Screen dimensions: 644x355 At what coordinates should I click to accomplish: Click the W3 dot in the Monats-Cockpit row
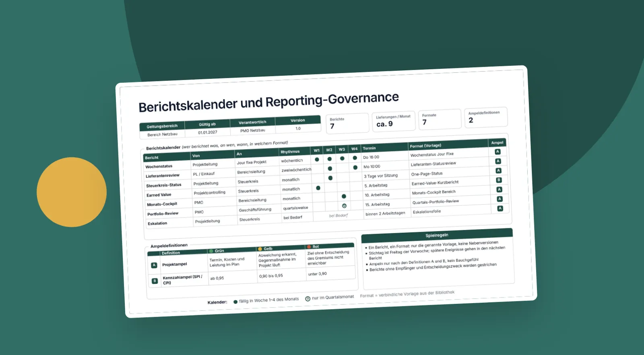click(344, 196)
